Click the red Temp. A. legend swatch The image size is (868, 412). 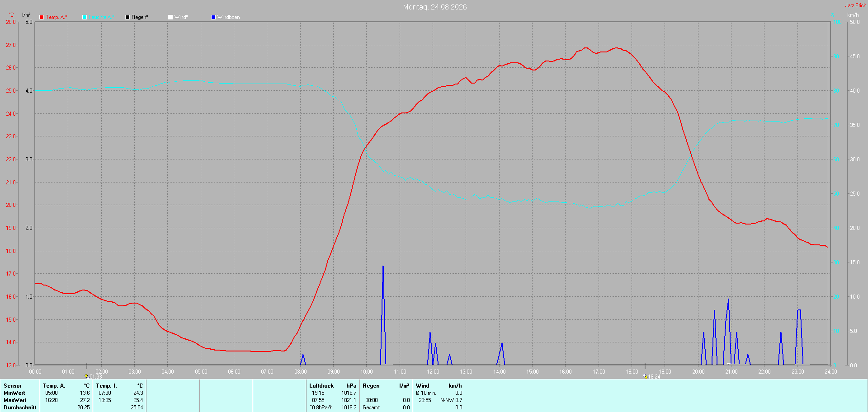(42, 17)
